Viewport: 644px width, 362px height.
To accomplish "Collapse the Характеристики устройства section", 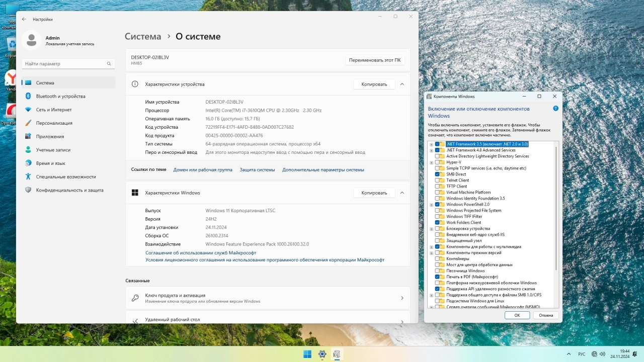I will 402,84.
